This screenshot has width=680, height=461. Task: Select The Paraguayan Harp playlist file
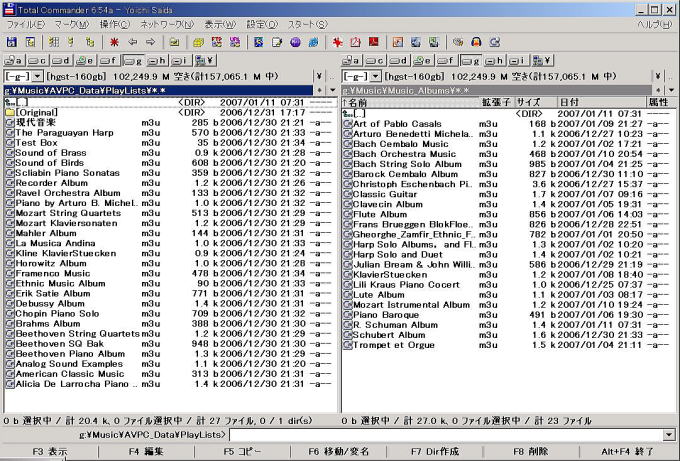coord(170,133)
